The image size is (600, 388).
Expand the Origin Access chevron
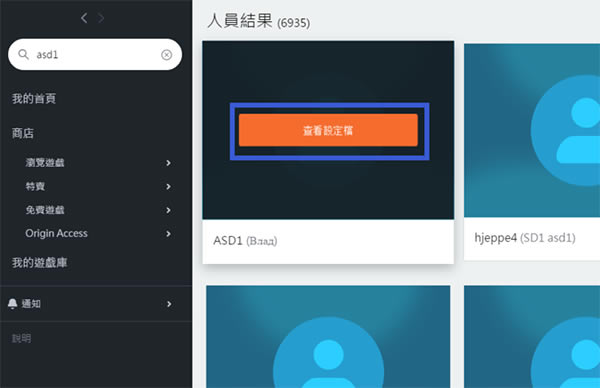pyautogui.click(x=168, y=234)
